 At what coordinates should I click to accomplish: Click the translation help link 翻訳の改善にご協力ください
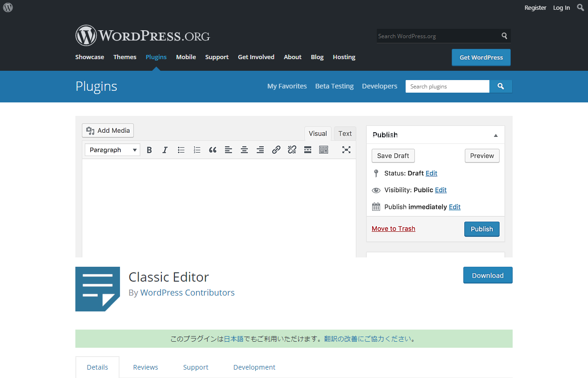point(367,339)
